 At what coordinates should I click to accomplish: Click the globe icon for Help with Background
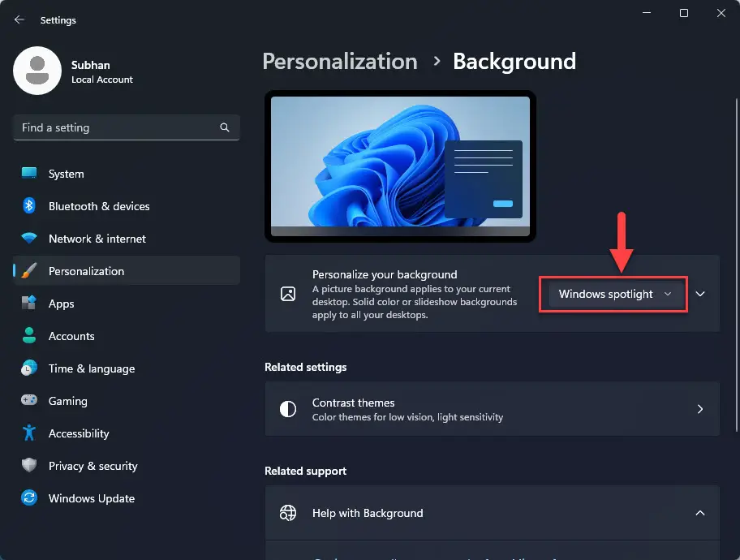288,513
